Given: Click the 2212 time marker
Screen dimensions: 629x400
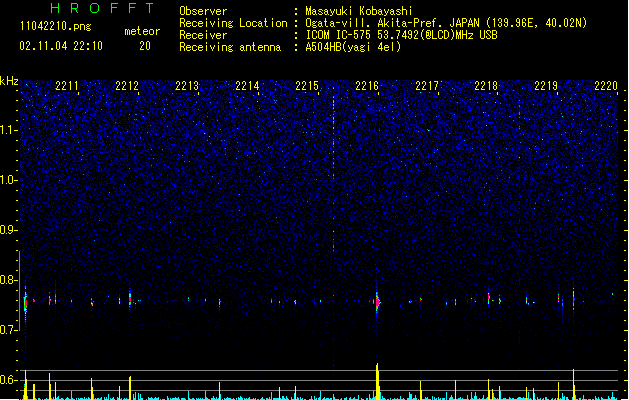Looking at the screenshot, I should coord(126,86).
